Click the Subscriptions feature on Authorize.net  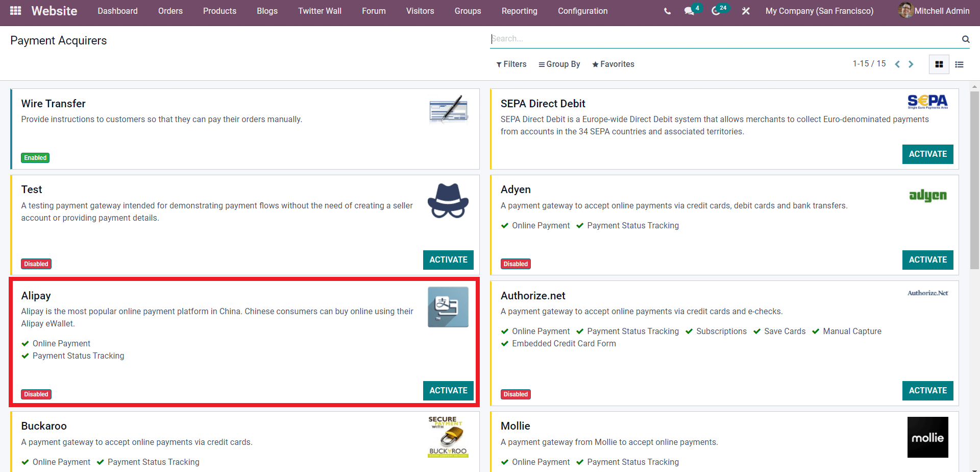721,332
